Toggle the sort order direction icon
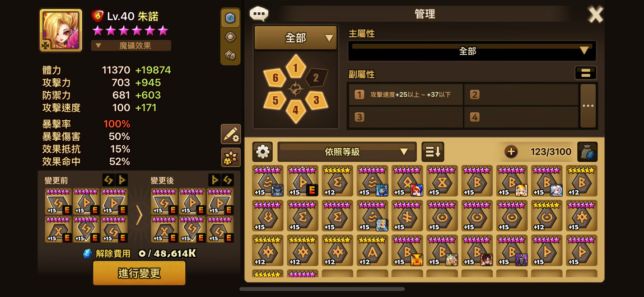The image size is (644, 297). click(x=432, y=152)
